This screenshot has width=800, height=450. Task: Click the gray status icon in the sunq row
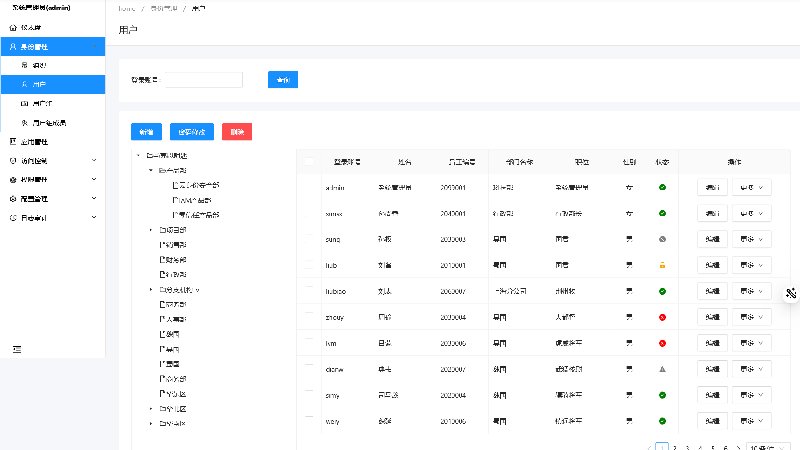[x=662, y=239]
